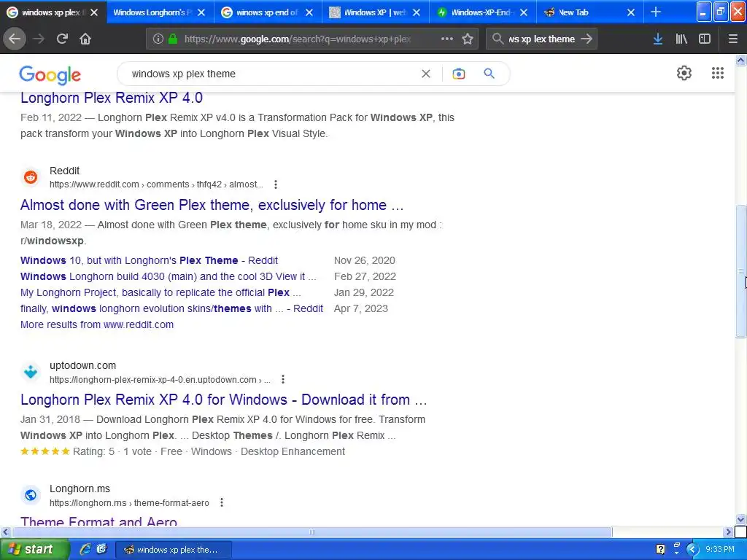Click the horizontal scrollbar thumb
Screen dimensions: 747x560
(x=311, y=532)
